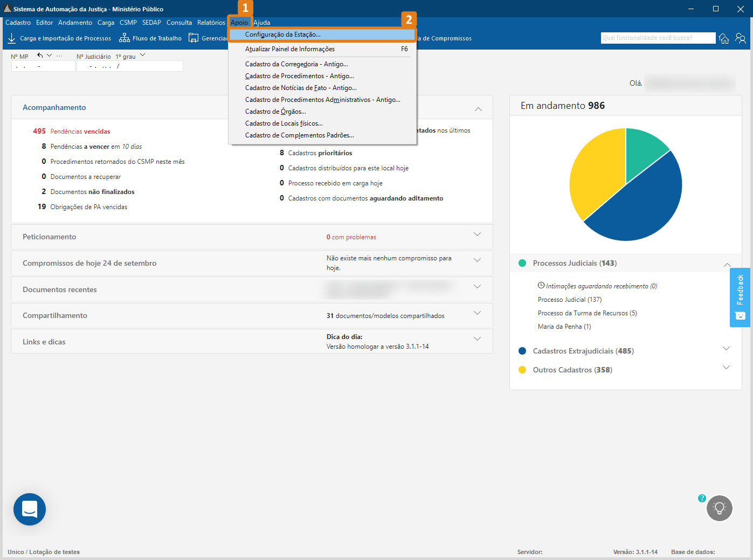753x560 pixels.
Task: Open the Feedback side tab
Action: pyautogui.click(x=740, y=296)
